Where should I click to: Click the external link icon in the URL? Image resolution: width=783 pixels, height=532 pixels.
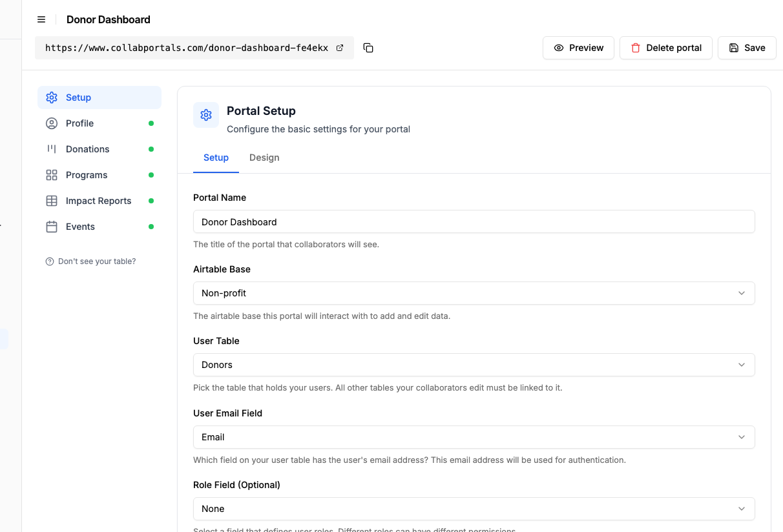click(x=340, y=48)
